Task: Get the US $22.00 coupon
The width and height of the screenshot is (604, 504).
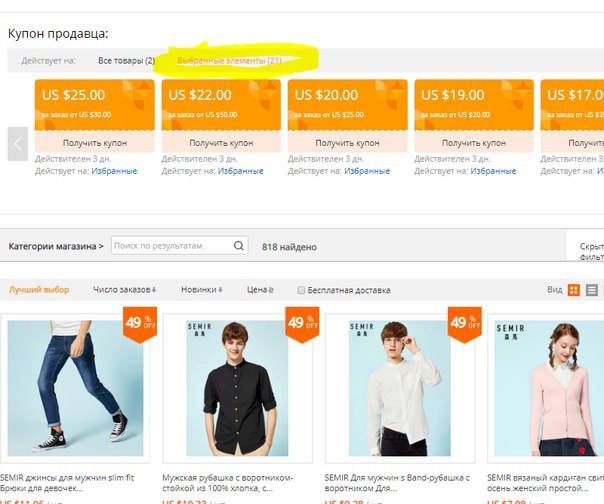Action: point(221,143)
